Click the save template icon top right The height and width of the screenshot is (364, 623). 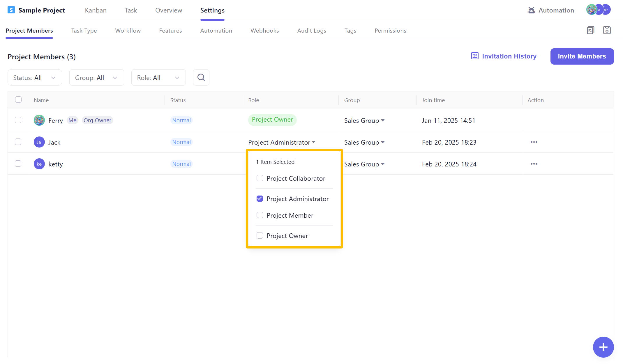click(607, 30)
